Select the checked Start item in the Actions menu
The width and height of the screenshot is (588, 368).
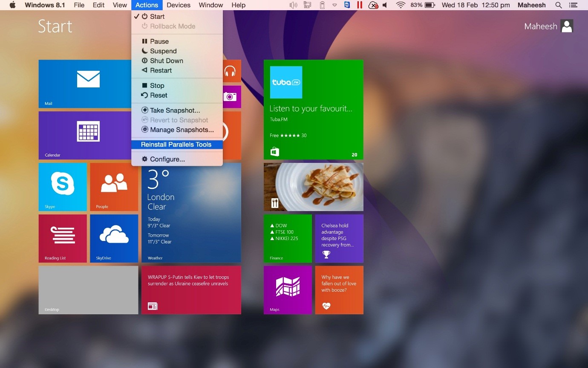pyautogui.click(x=177, y=16)
